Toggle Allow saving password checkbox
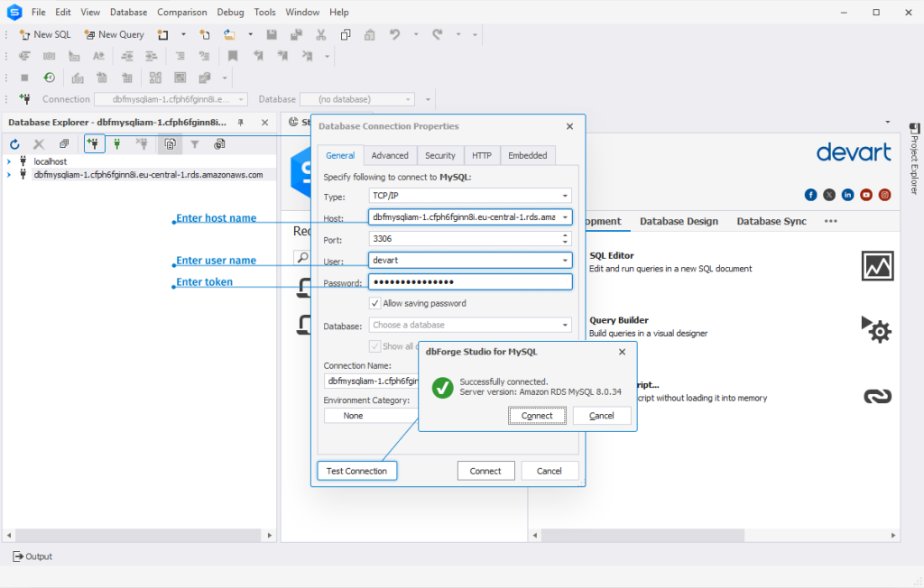Screen dimensions: 924x588 pos(374,303)
